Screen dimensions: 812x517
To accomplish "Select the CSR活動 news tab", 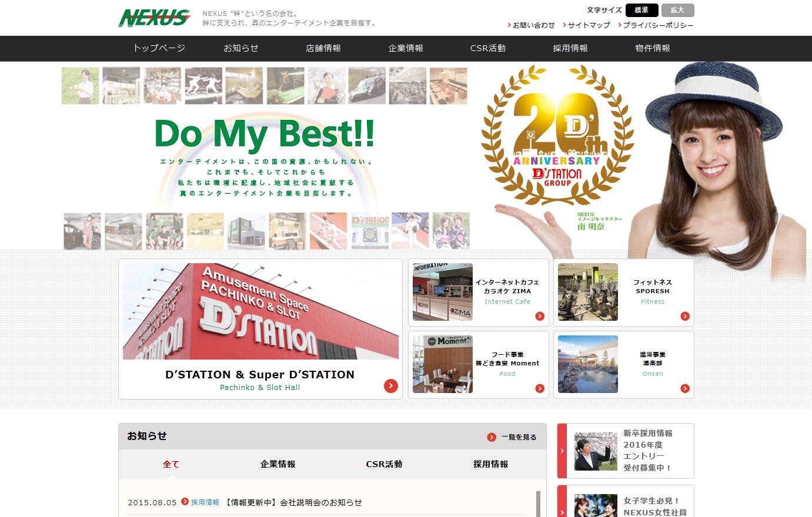I will [x=384, y=464].
